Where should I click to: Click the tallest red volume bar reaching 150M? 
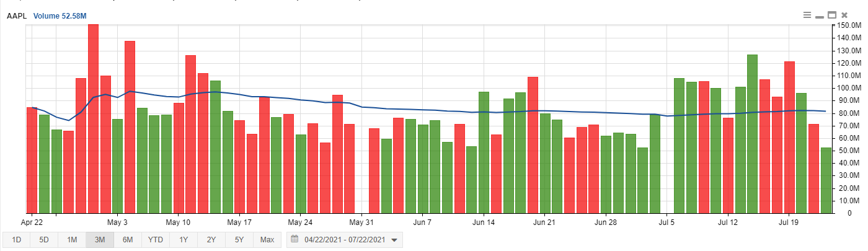tap(93, 119)
